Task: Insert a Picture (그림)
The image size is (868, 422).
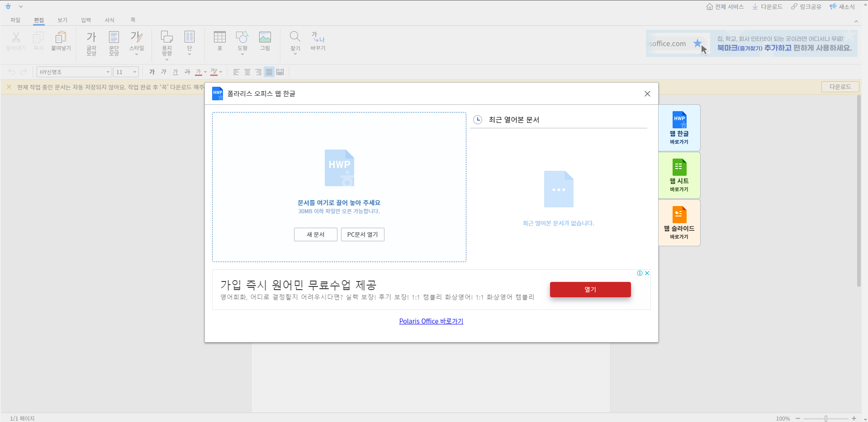Action: click(x=265, y=41)
